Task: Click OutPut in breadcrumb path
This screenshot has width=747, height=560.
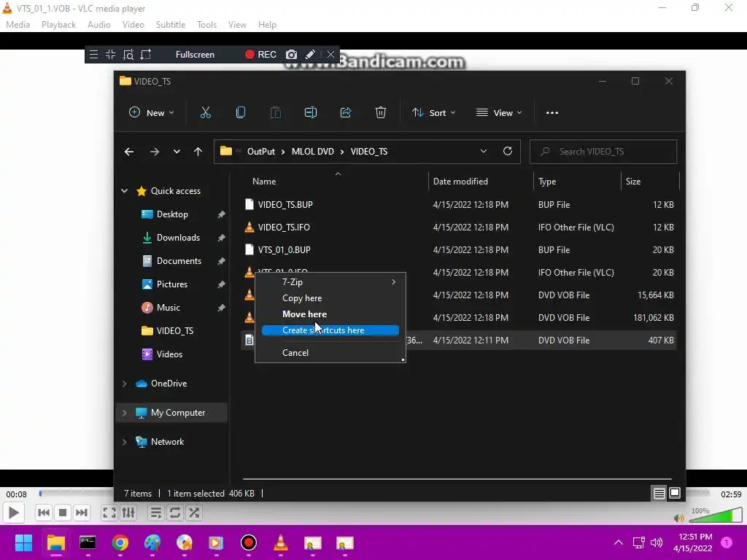Action: 261,152
